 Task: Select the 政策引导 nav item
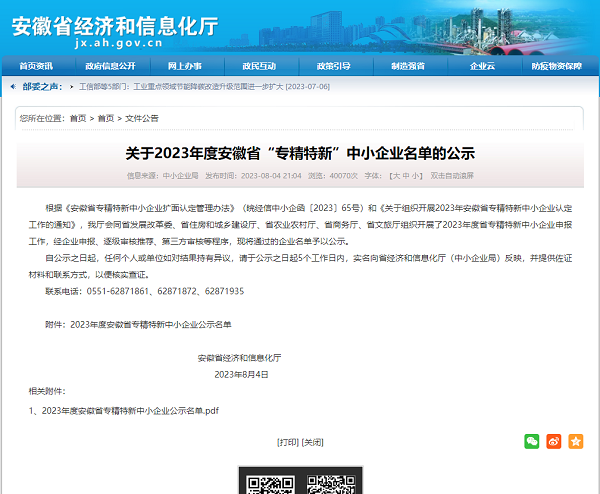tap(334, 66)
